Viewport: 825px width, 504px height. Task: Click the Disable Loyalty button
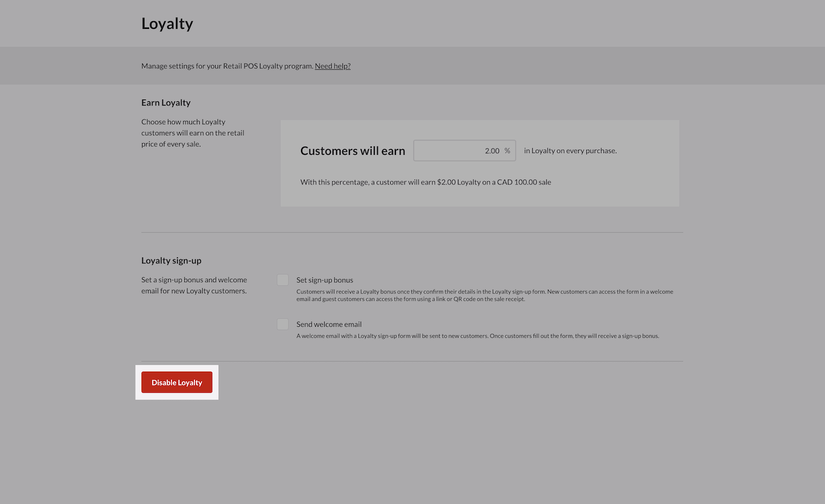[x=177, y=382]
